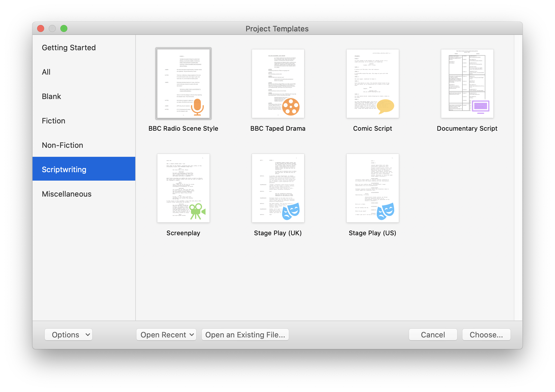Click the microphone icon on BBC Radio Scene Style
The height and width of the screenshot is (392, 555).
point(198,107)
